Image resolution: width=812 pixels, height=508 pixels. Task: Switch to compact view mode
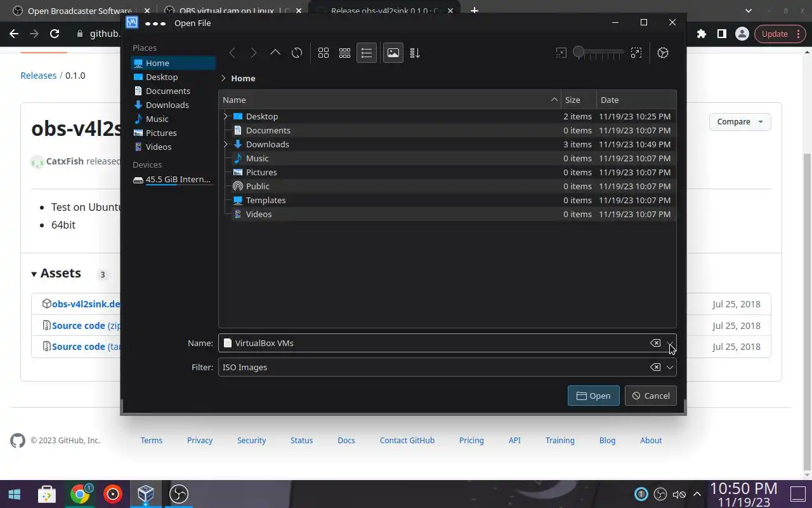tap(345, 53)
